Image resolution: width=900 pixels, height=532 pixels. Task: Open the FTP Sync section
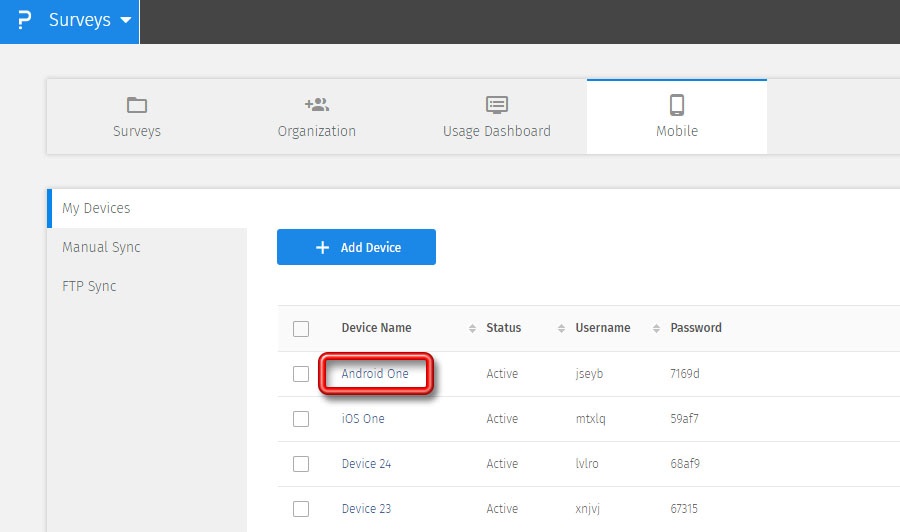tap(89, 286)
